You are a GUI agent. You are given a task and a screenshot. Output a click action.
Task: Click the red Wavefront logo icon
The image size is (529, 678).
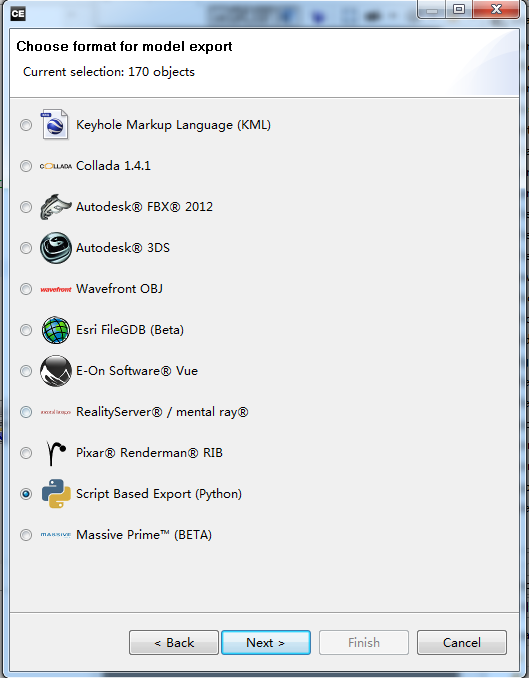point(56,289)
